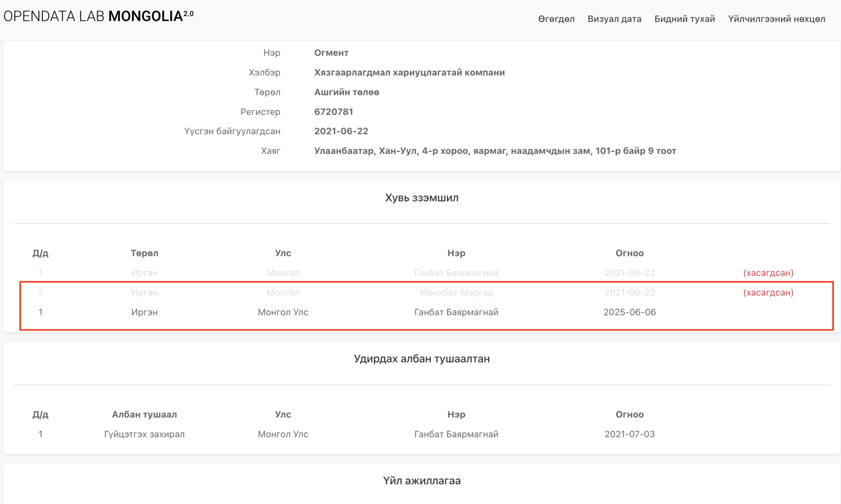Screen dimensions: 841x504
Task: Click the Албан тушаал column header
Action: point(144,414)
